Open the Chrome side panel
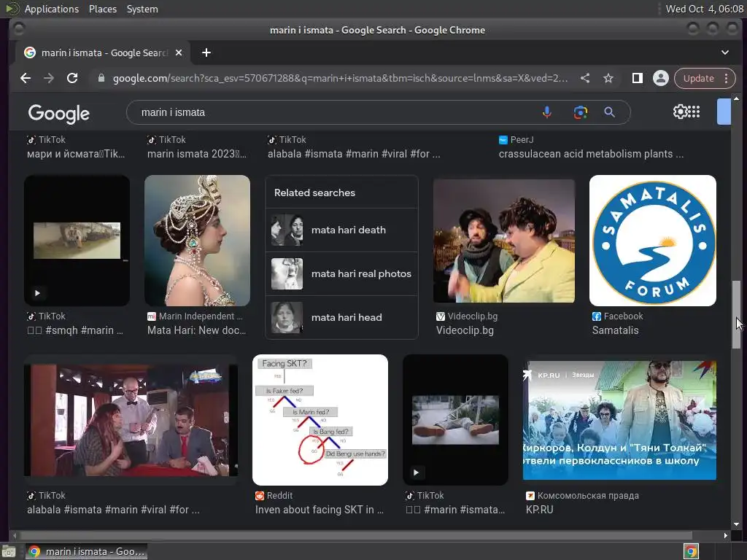The height and width of the screenshot is (560, 747). coord(638,78)
